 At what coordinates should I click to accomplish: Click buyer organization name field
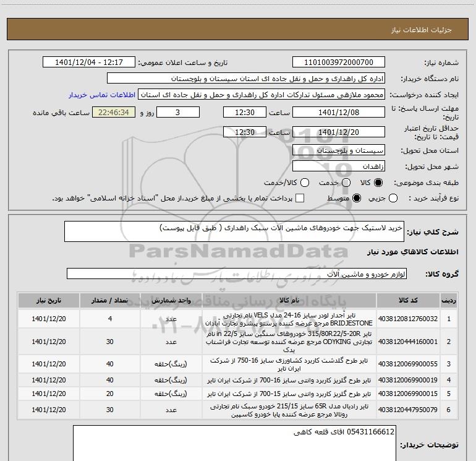coord(246,79)
